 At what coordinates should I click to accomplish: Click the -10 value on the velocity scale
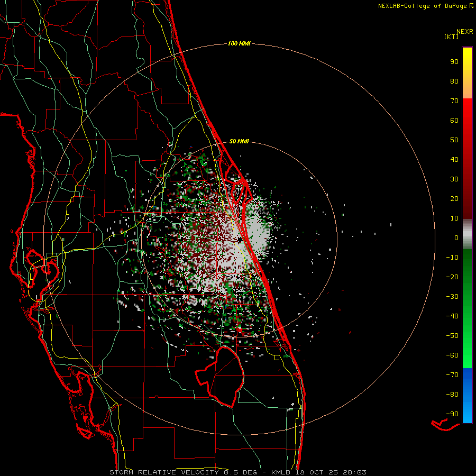tap(452, 258)
